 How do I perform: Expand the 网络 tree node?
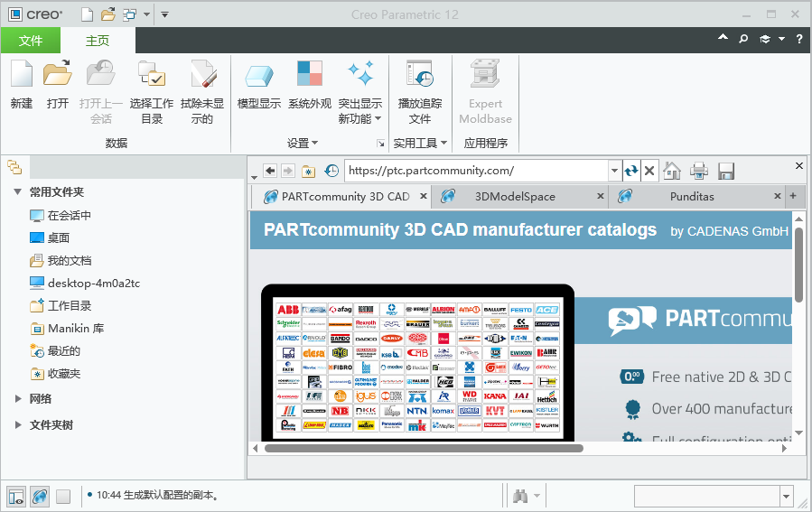coord(18,398)
